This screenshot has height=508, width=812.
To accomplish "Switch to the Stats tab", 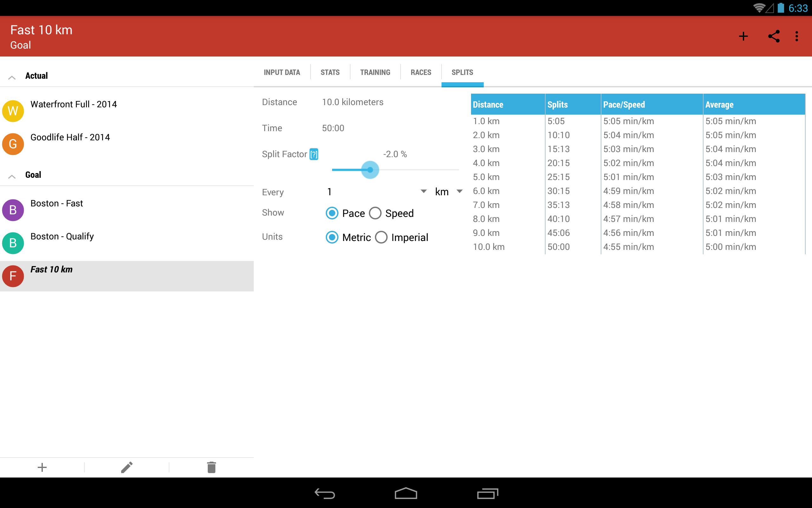I will 330,72.
